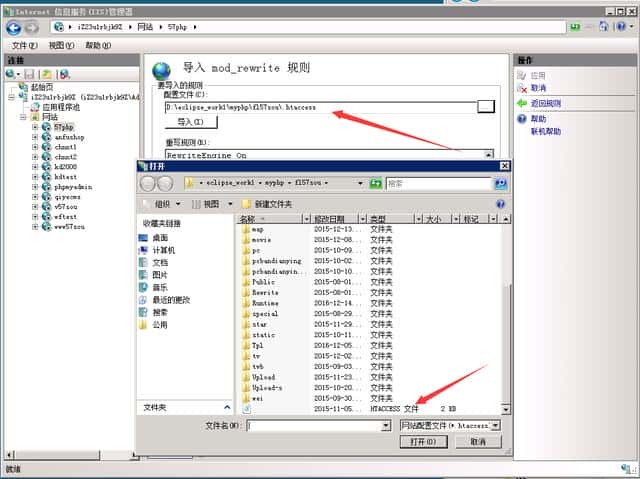Expand the 57php site node
The height and width of the screenshot is (479, 640).
click(35, 127)
